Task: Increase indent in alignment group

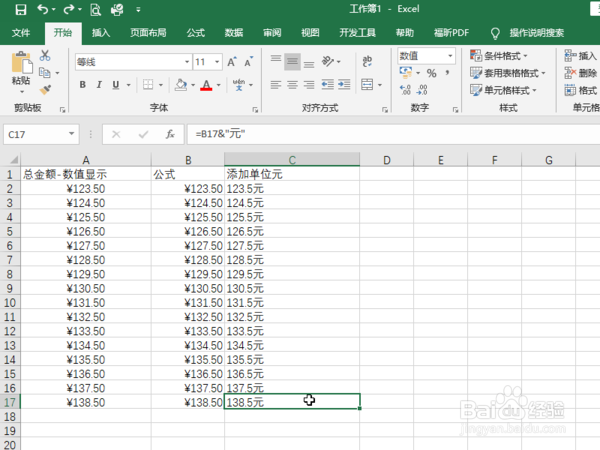Action: pyautogui.click(x=344, y=85)
